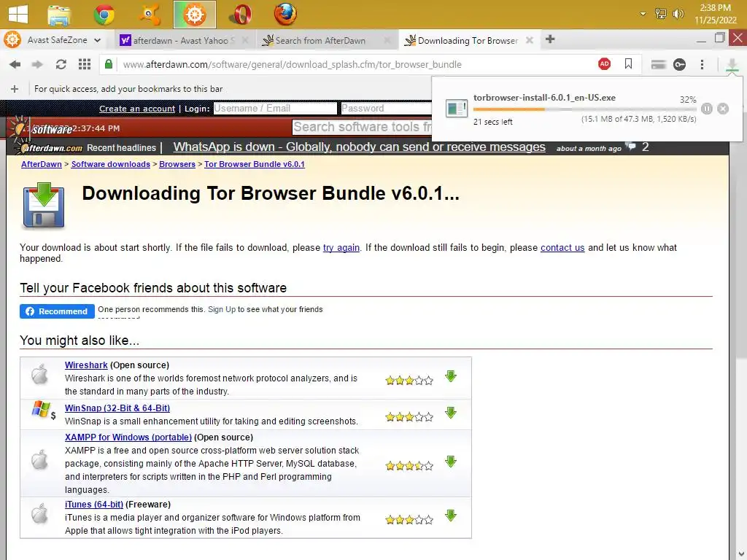Select the Downloading Tor Browser tab
Image resolution: width=747 pixels, height=560 pixels.
468,41
